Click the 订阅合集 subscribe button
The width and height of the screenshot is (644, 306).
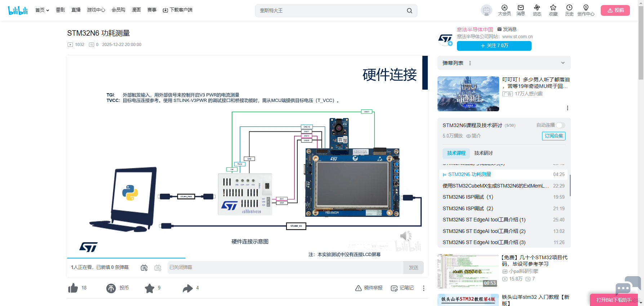coord(554,136)
